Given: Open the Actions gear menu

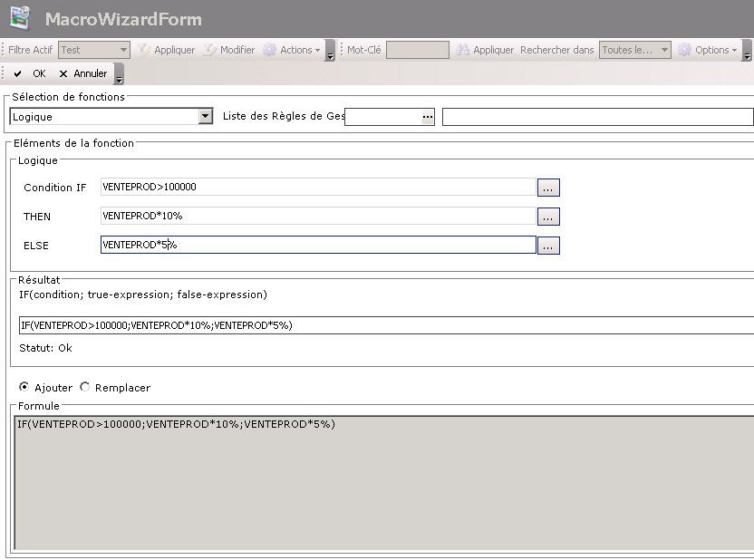Looking at the screenshot, I should tap(291, 50).
